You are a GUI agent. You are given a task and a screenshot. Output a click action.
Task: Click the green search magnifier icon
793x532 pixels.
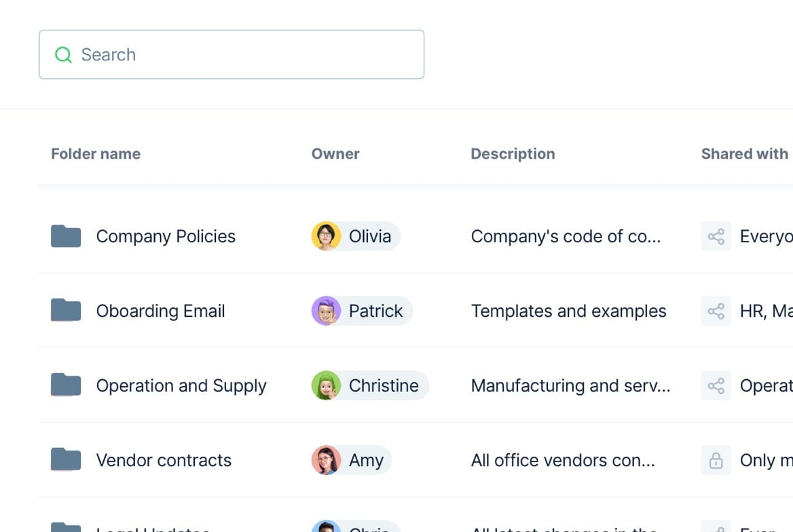[63, 54]
